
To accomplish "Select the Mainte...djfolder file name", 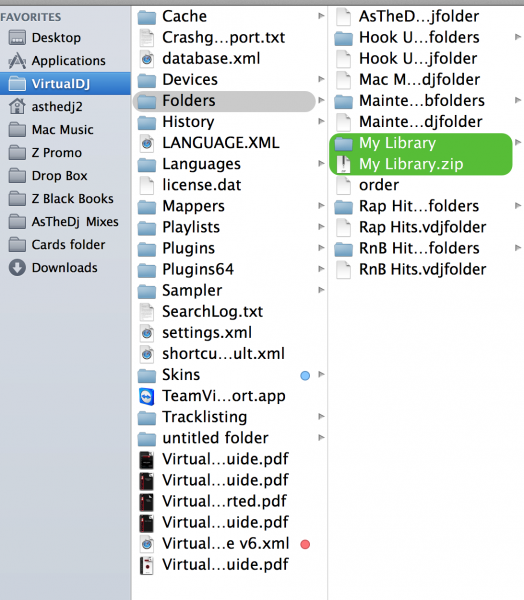I will click(421, 122).
